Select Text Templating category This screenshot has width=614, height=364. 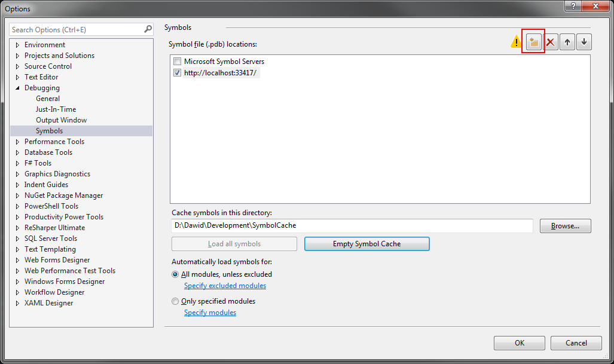50,249
